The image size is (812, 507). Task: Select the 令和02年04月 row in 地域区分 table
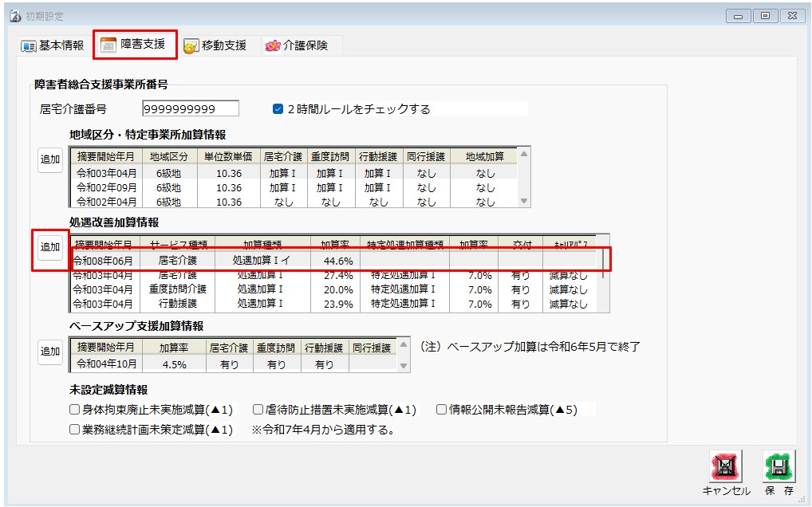point(294,201)
